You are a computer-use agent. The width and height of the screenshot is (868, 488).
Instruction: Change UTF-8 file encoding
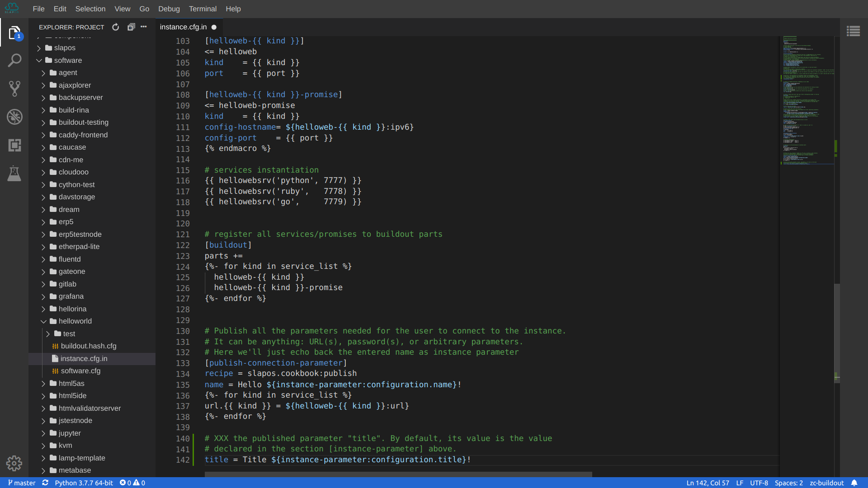coord(759,483)
